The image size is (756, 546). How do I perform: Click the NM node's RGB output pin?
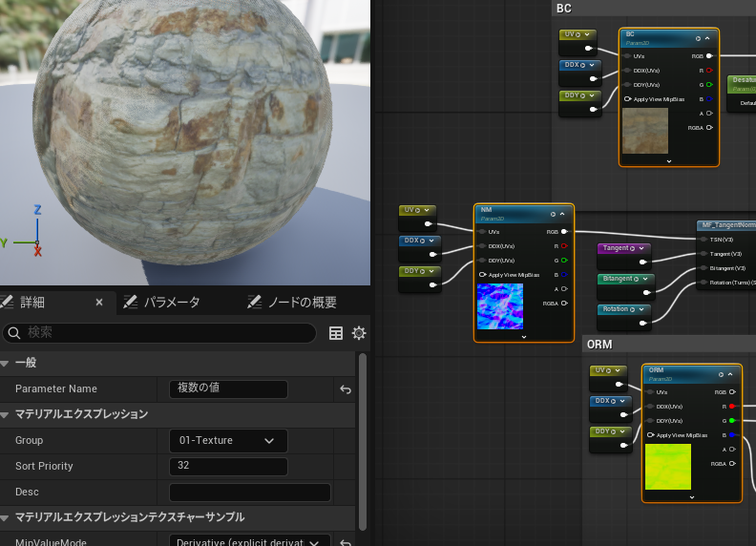564,231
